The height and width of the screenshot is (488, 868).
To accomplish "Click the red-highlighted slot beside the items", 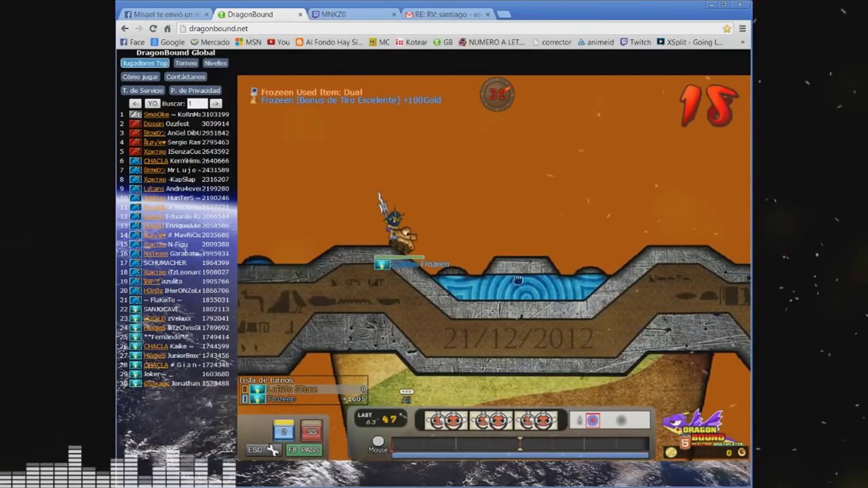I will [593, 420].
